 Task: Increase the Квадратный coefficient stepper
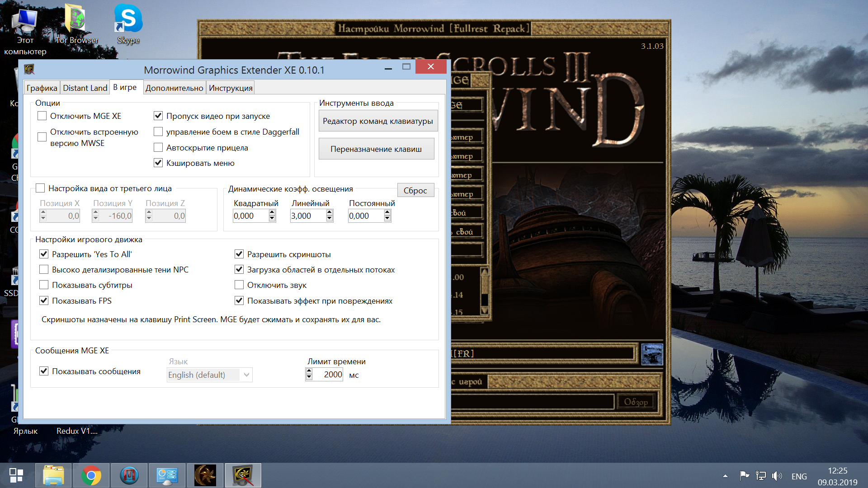pos(272,213)
